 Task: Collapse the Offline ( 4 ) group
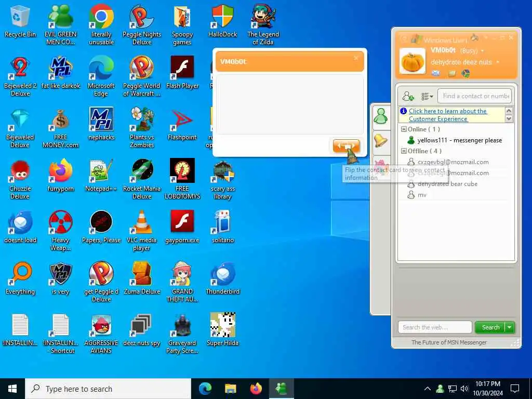point(404,151)
